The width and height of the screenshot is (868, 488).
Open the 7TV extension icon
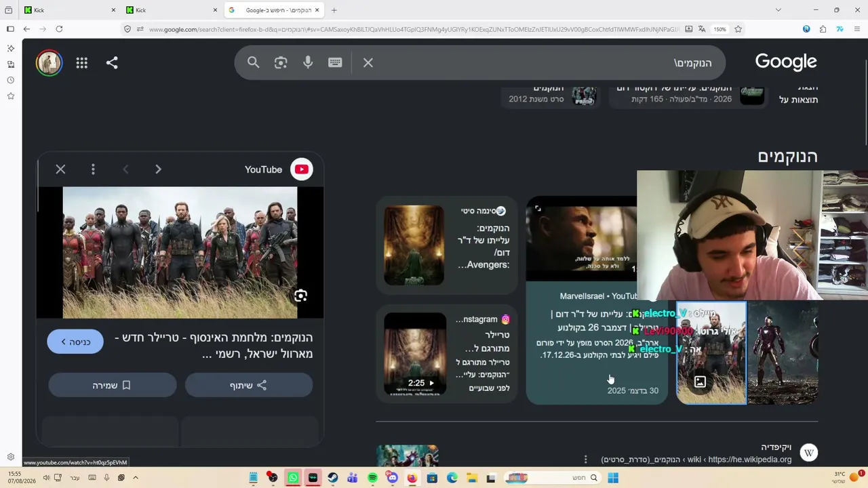coord(840,29)
